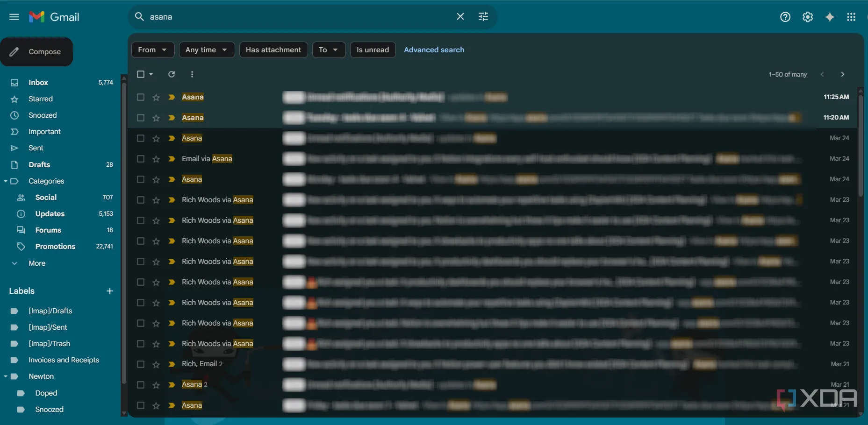Star the 11:20 AM Asana email
This screenshot has height=425, width=868.
click(156, 118)
